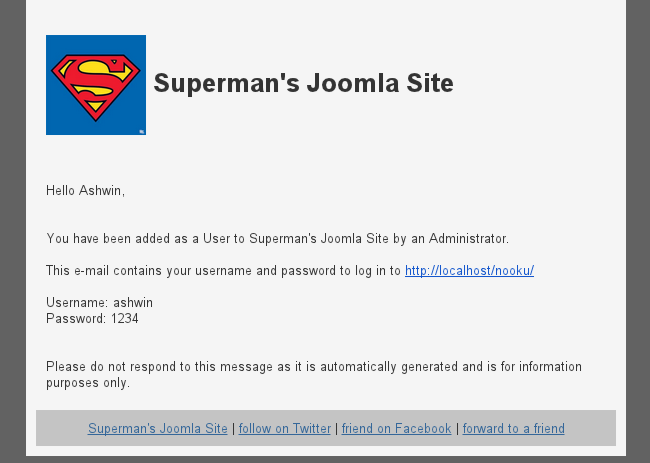
Task: Click the 'You have been added' sentence
Action: 277,239
